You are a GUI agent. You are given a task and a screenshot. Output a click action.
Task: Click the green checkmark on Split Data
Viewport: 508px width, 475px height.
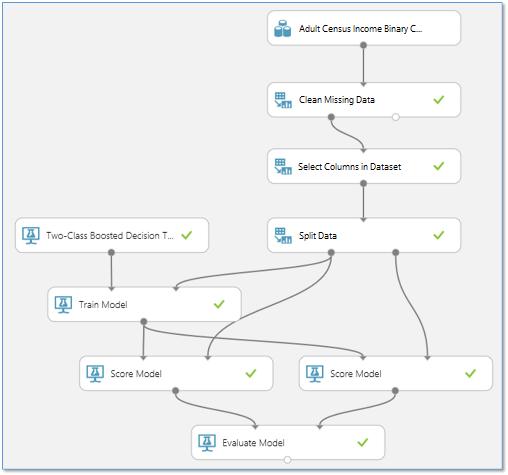tap(438, 235)
